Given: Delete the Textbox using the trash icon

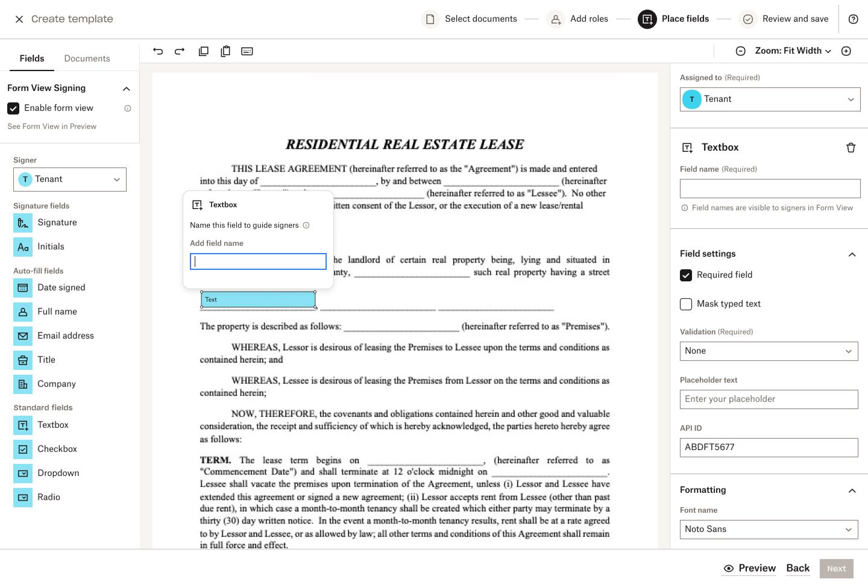Looking at the screenshot, I should (x=851, y=147).
